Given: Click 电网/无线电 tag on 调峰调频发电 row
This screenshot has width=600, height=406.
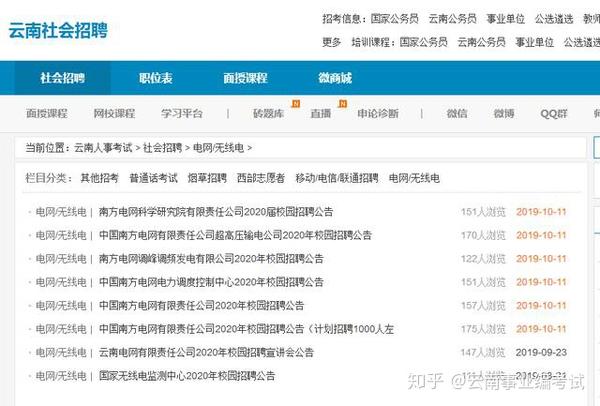Looking at the screenshot, I should 61,259.
